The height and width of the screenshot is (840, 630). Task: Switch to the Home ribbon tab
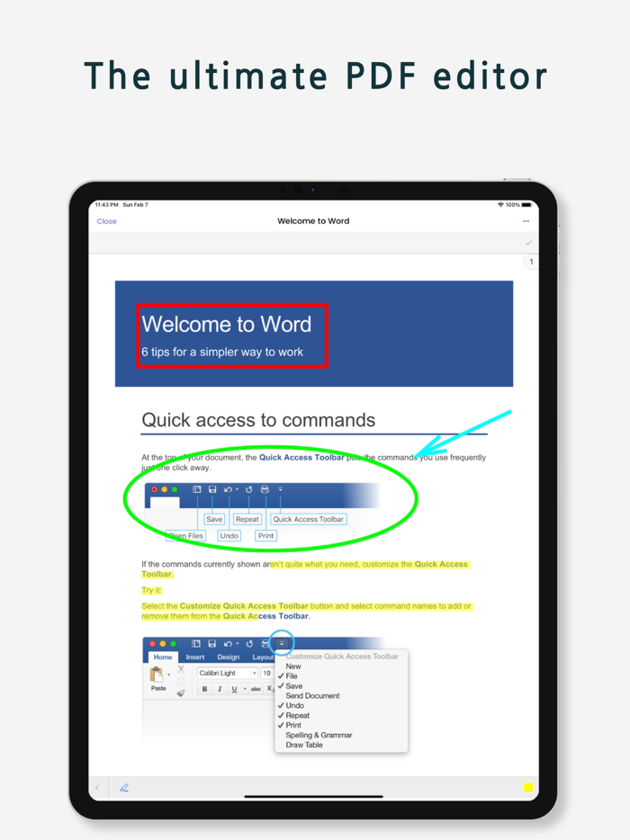pyautogui.click(x=163, y=657)
